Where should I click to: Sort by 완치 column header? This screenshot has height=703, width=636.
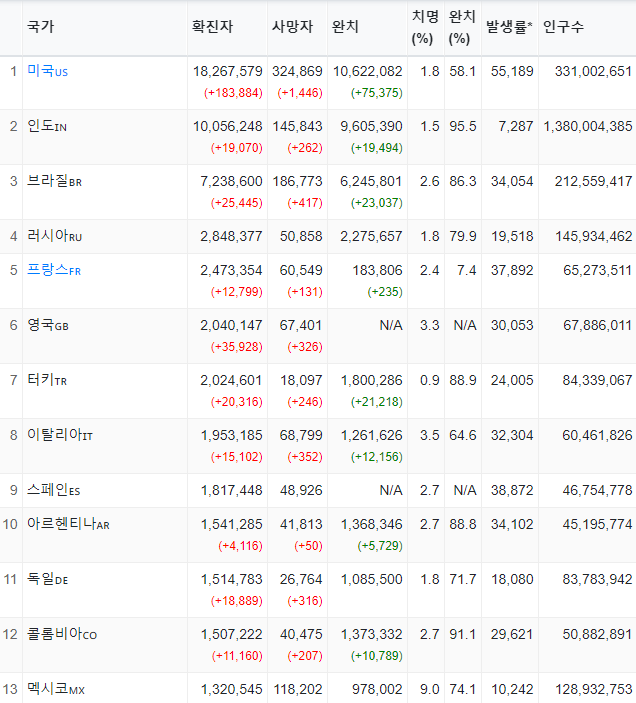tap(345, 26)
